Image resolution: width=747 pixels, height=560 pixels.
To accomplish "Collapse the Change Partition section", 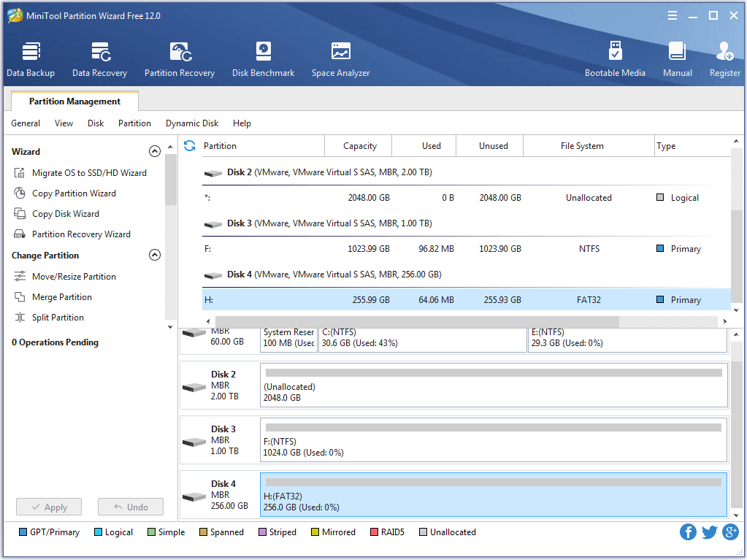I will 154,256.
